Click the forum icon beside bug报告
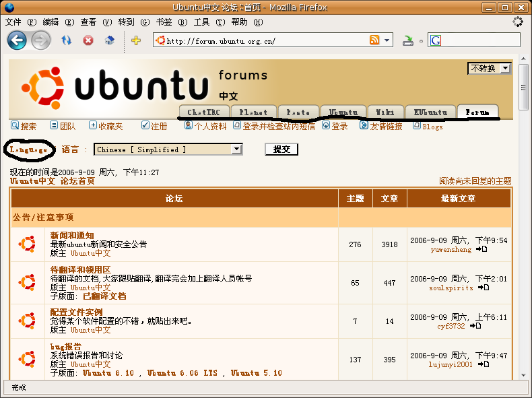 (x=27, y=360)
